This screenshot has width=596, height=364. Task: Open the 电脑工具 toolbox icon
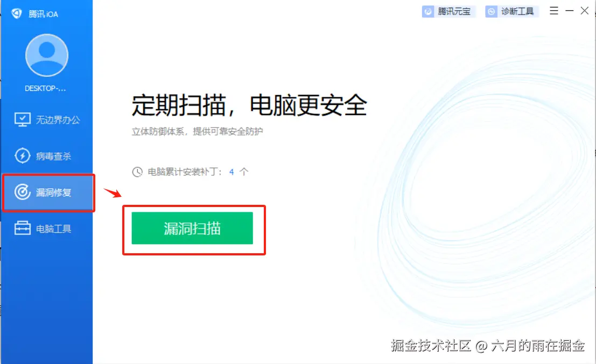click(23, 229)
